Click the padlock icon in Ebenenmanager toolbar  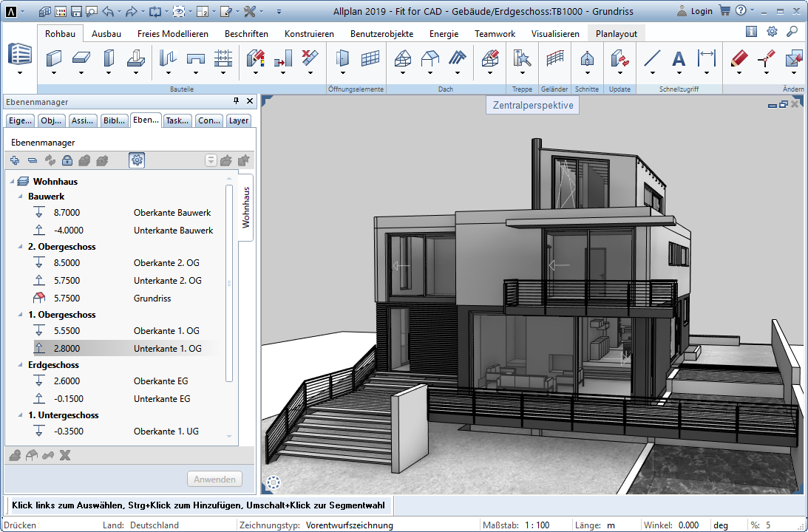[67, 160]
